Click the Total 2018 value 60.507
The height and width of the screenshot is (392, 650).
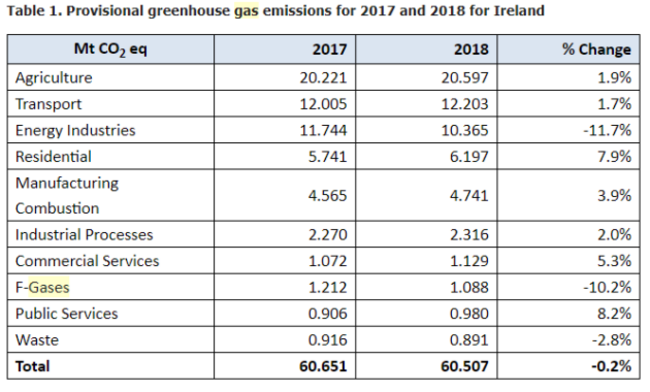click(x=465, y=366)
